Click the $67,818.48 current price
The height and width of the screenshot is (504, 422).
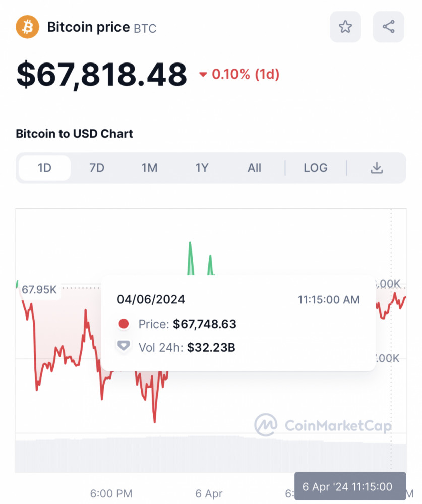pyautogui.click(x=101, y=74)
